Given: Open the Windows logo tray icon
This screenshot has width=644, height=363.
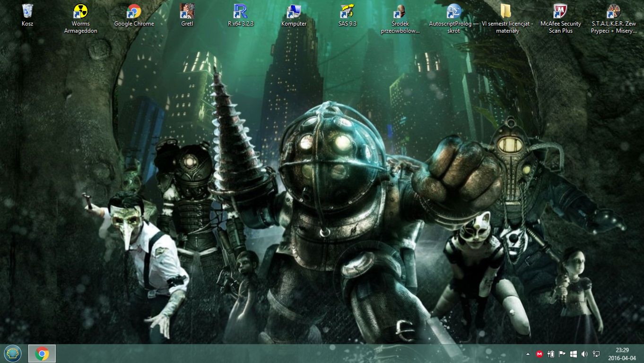Looking at the screenshot, I should 574,354.
